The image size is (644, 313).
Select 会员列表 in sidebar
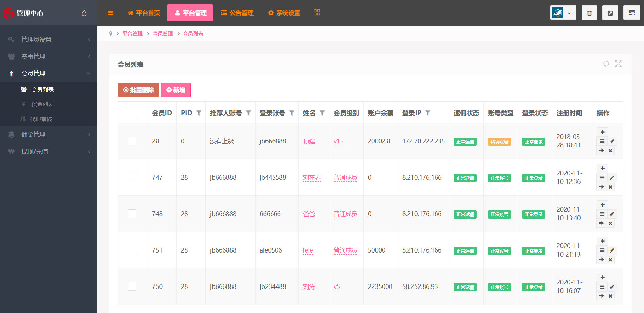[42, 89]
